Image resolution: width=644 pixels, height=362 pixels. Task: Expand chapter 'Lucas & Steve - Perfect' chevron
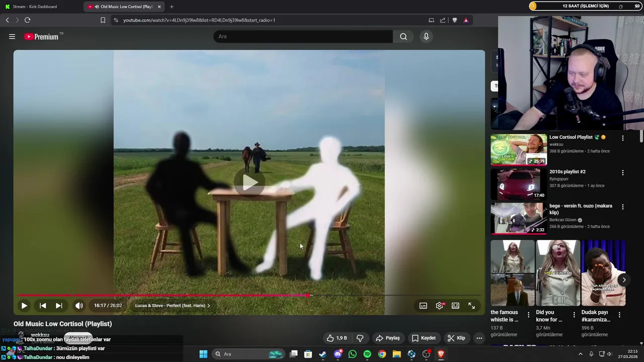point(209,305)
